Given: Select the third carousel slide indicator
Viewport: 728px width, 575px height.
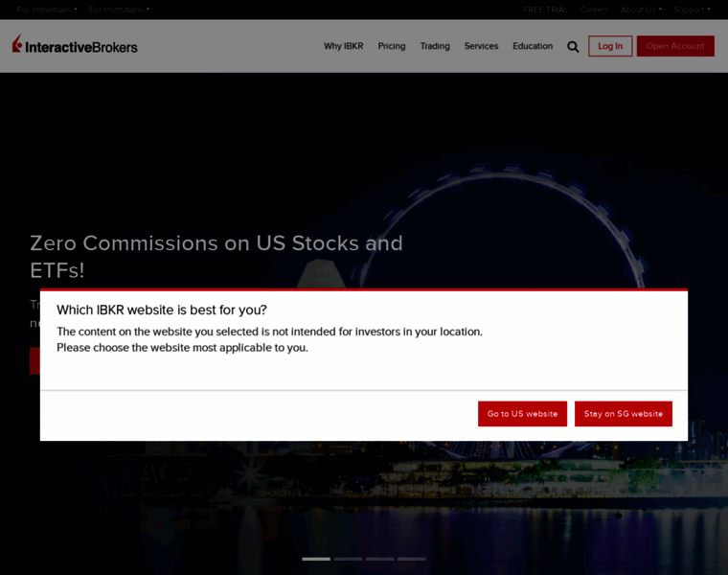Looking at the screenshot, I should coord(379,559).
